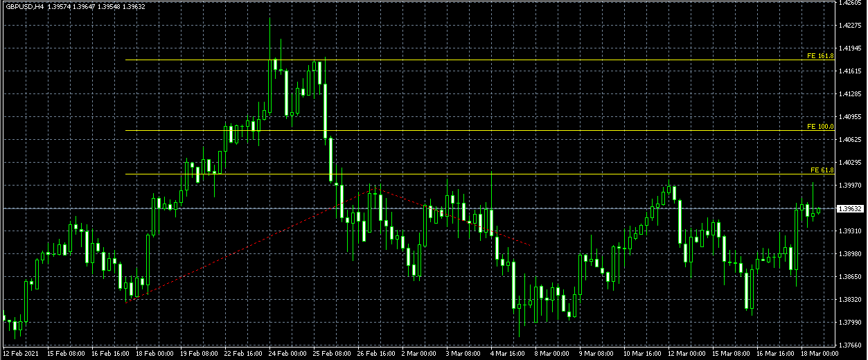868x360 pixels.
Task: Click the 1.40625 price axis label
Action: click(850, 140)
